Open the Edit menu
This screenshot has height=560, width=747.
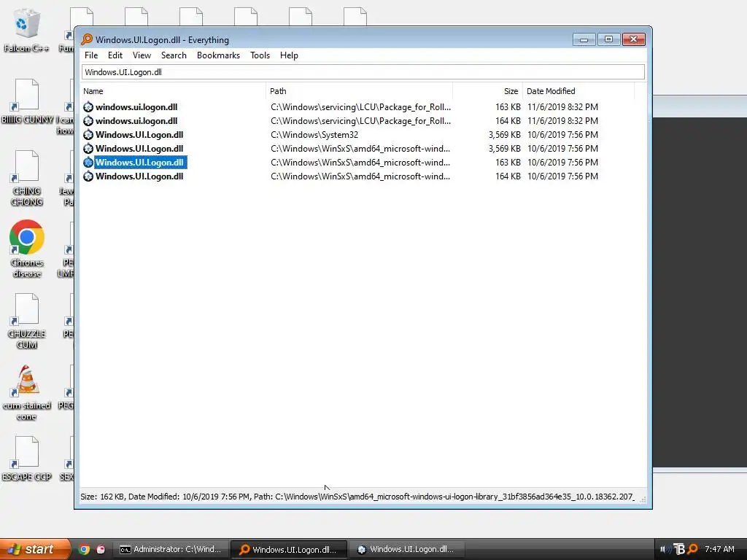pyautogui.click(x=115, y=55)
